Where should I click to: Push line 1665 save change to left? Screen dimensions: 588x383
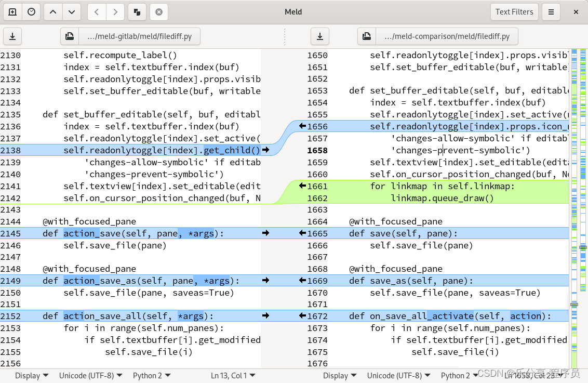[303, 233]
